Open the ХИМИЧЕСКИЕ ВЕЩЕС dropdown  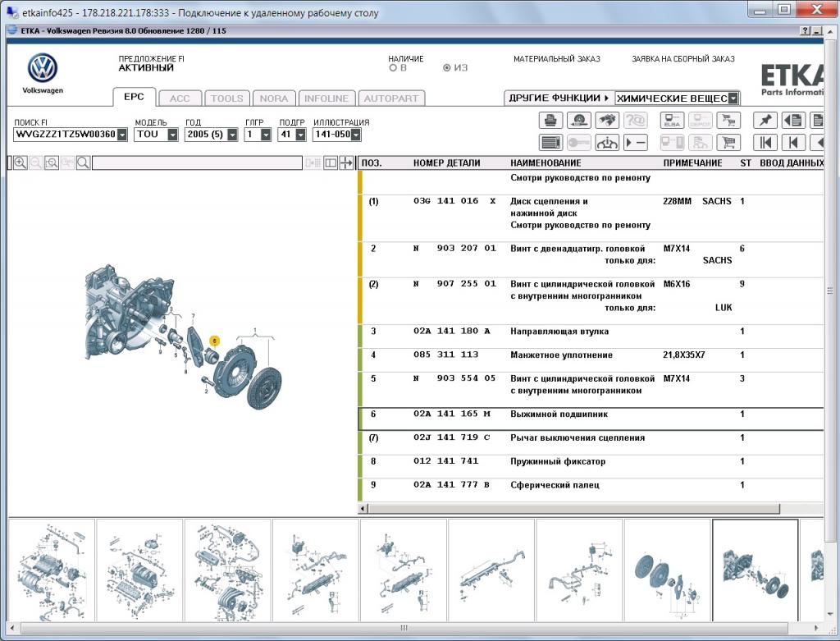coord(733,98)
